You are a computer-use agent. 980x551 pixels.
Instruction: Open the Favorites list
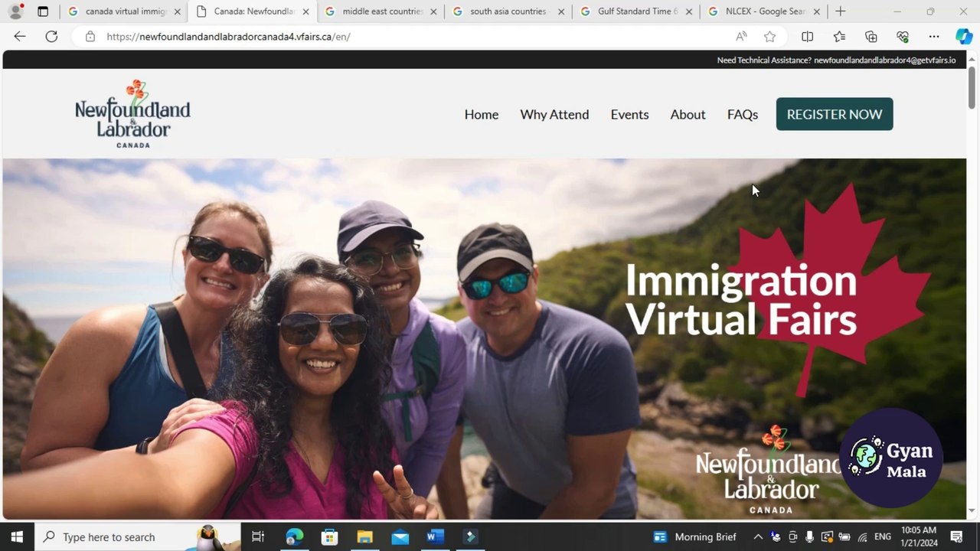[839, 37]
